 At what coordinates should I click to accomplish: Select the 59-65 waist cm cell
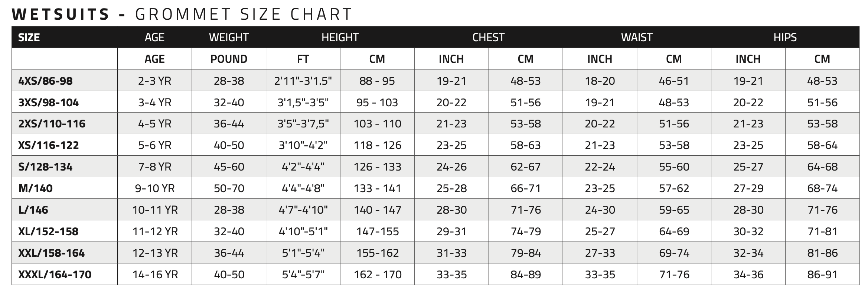click(674, 210)
